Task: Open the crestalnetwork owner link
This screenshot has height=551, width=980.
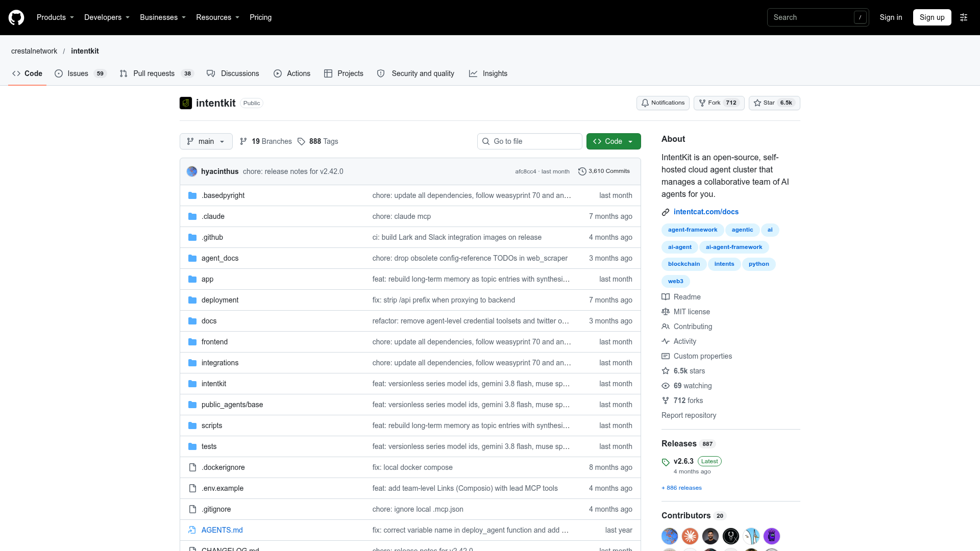Action: (x=34, y=51)
